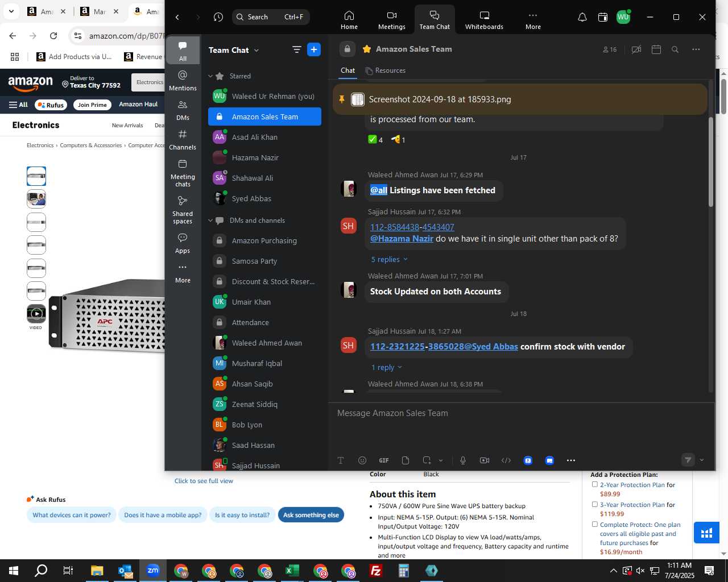The height and width of the screenshot is (582, 728).
Task: Click the chat filter icon
Action: click(x=296, y=49)
